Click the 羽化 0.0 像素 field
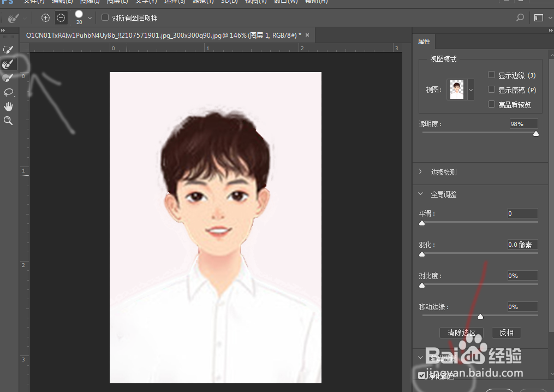 pos(522,245)
